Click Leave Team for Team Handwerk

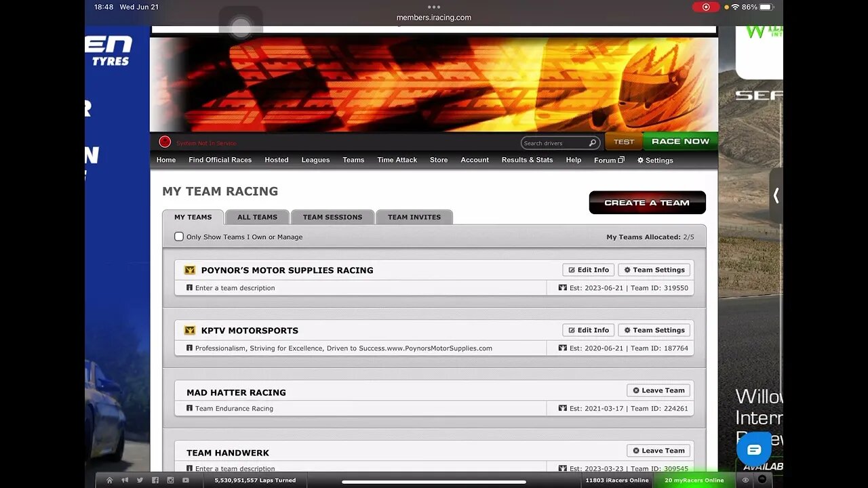[658, 451]
